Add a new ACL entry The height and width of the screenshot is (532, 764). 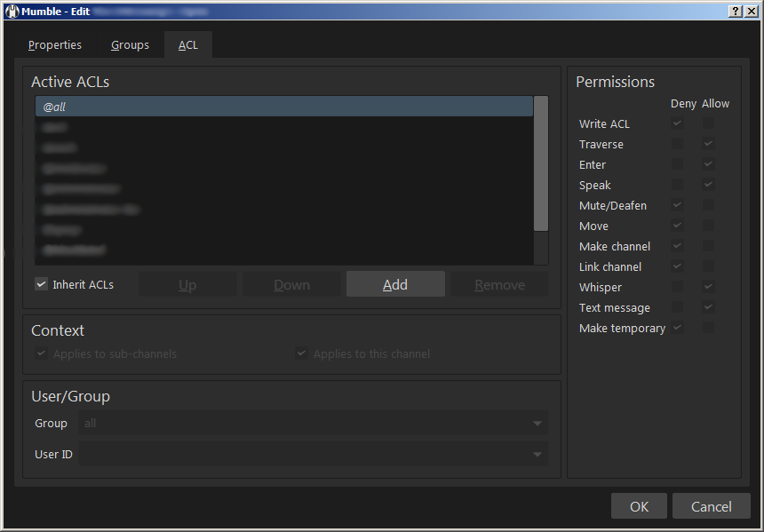click(x=395, y=284)
